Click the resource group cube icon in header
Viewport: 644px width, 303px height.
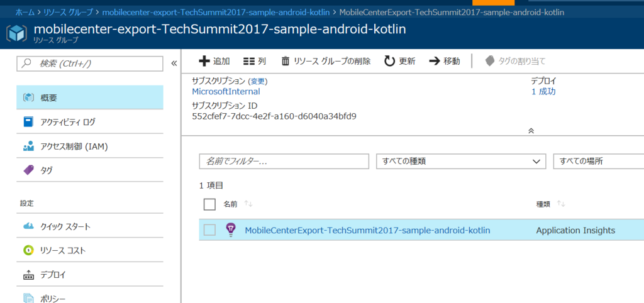pos(17,33)
